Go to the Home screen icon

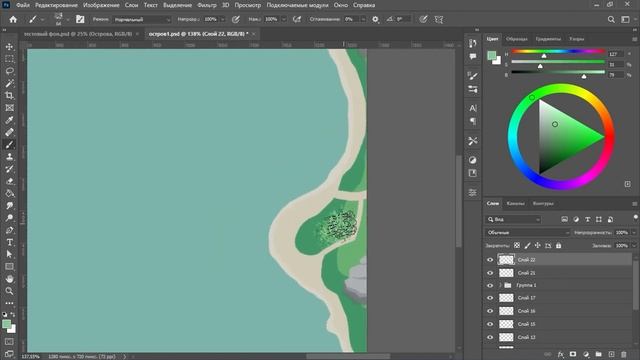tap(13, 19)
